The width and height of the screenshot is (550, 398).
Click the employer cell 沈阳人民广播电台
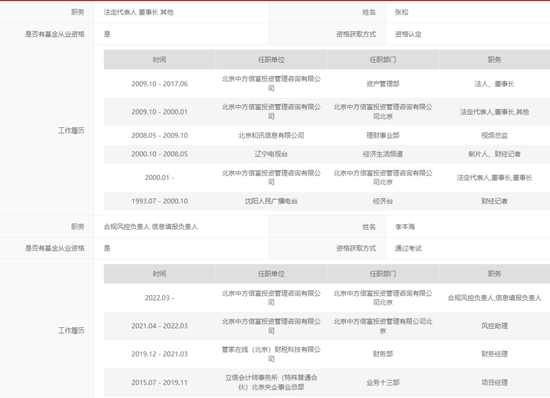point(271,201)
